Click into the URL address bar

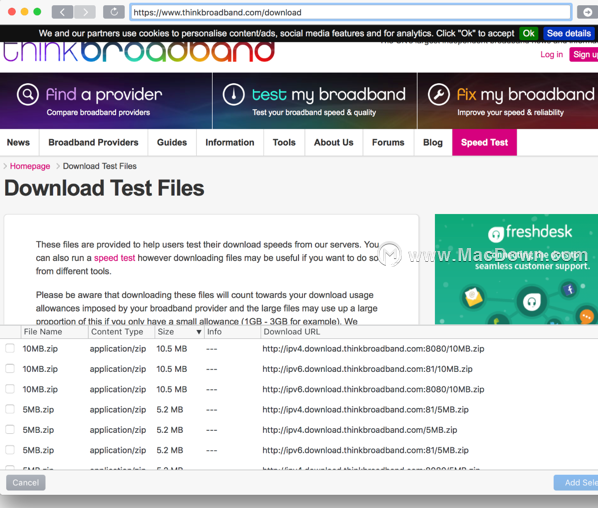(350, 12)
